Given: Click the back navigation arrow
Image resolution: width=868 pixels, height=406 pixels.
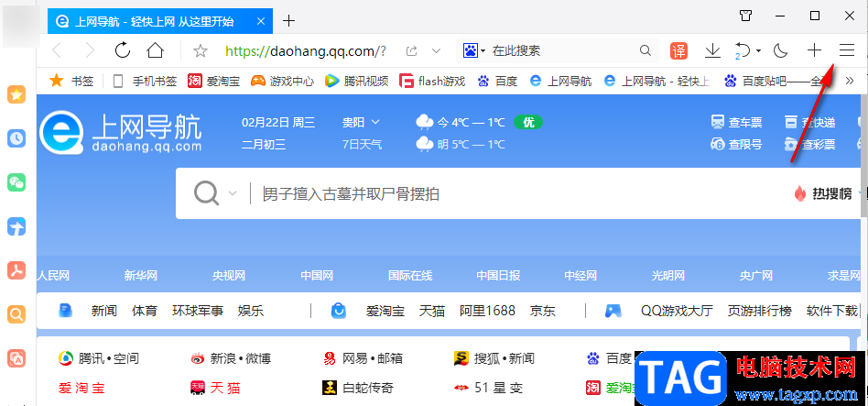Looking at the screenshot, I should click(x=57, y=51).
